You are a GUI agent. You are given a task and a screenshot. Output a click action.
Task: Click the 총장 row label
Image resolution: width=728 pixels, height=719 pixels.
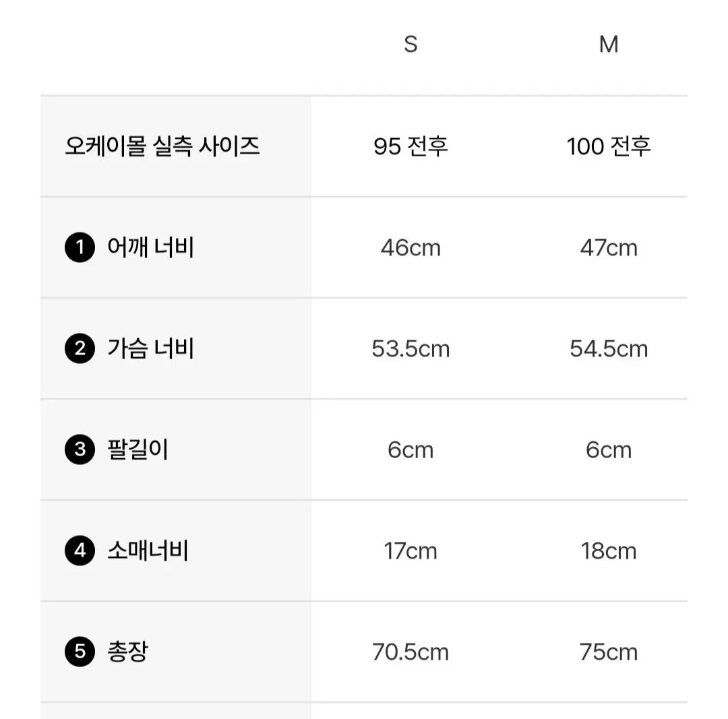[127, 652]
